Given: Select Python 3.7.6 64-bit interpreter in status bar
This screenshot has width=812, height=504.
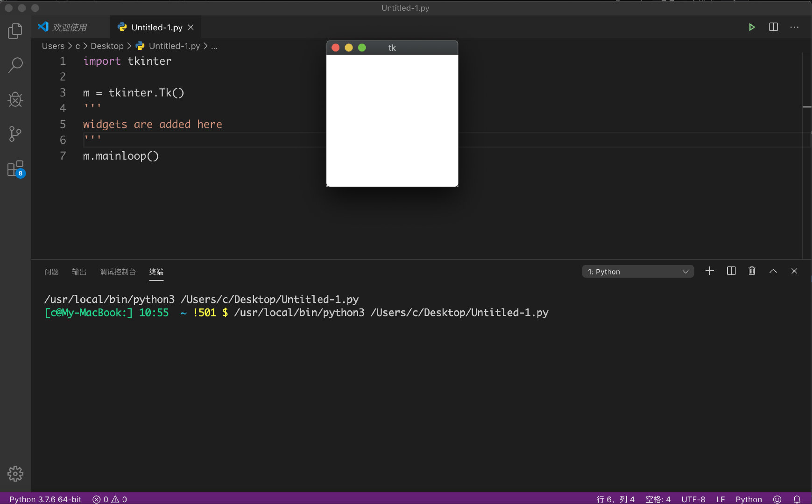Looking at the screenshot, I should [x=45, y=499].
